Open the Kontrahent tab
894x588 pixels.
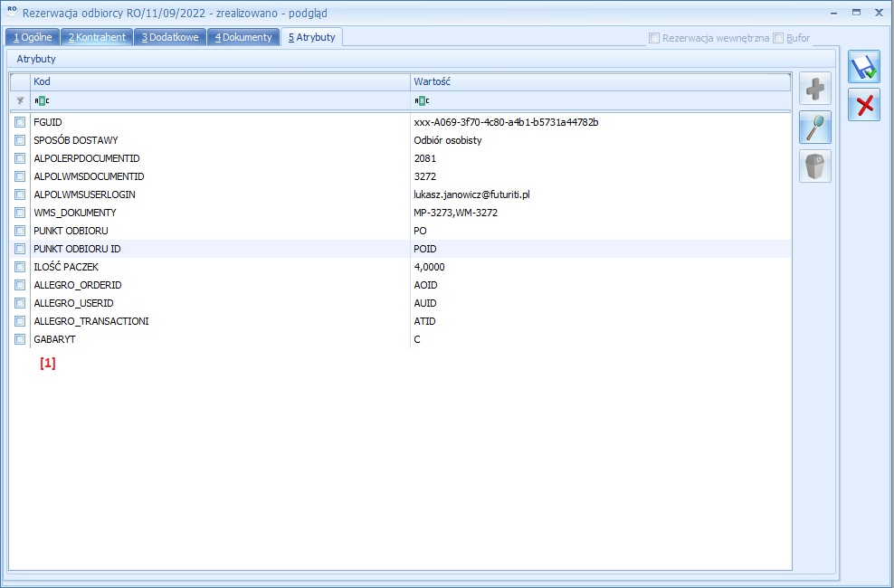pos(97,37)
